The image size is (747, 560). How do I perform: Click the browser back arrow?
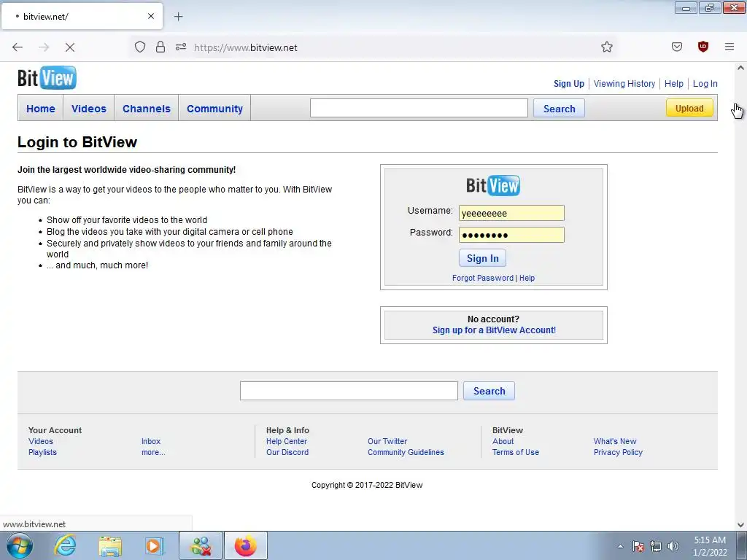coord(18,47)
